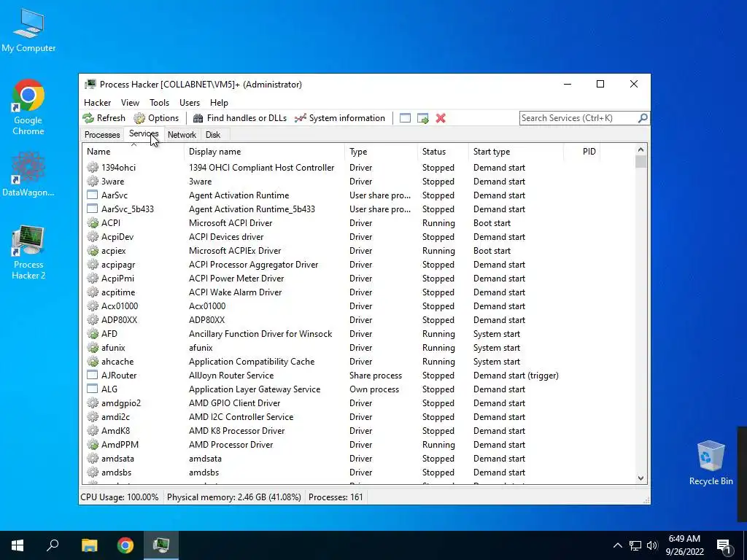747x560 pixels.
Task: Open the Help menu
Action: (x=219, y=102)
